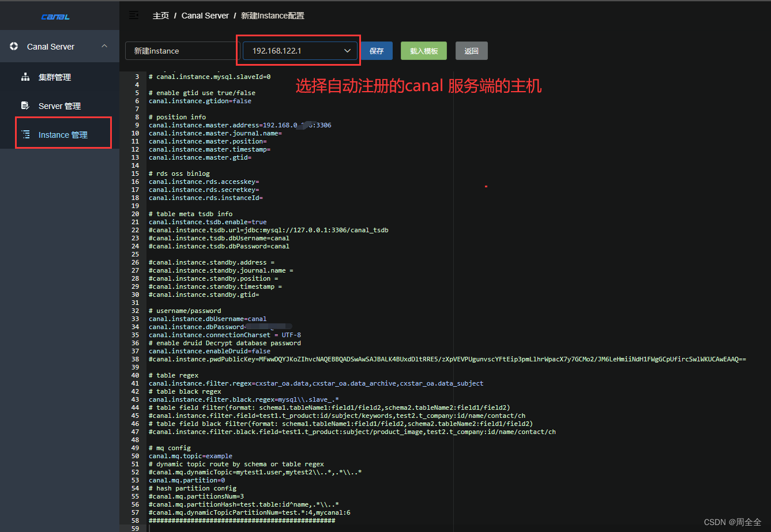
Task: Select Instance 管理 menu item
Action: (59, 135)
